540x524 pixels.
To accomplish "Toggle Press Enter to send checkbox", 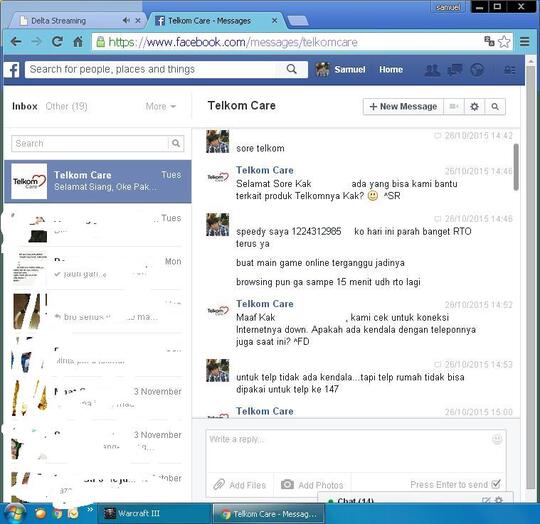I will click(496, 484).
